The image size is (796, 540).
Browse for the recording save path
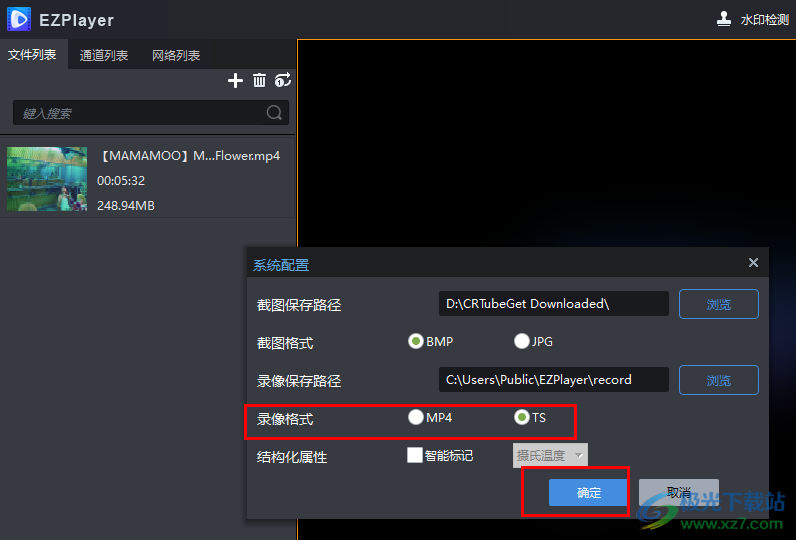[x=719, y=380]
